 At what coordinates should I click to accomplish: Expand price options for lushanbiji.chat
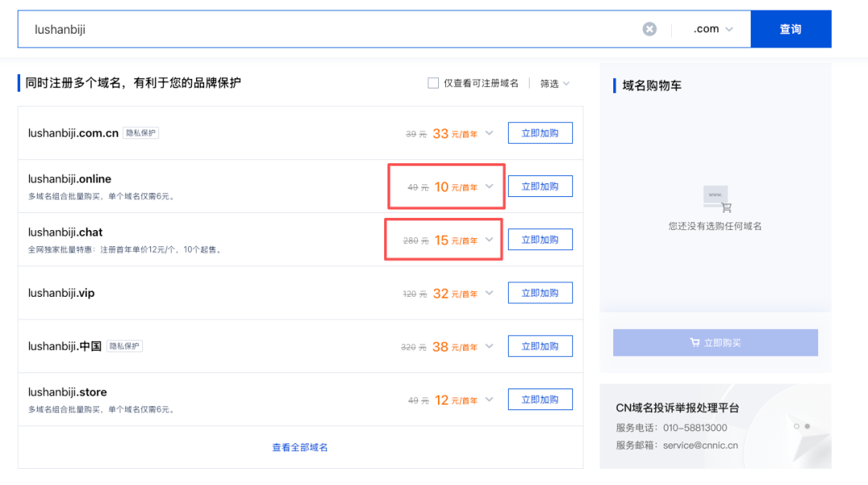[489, 240]
